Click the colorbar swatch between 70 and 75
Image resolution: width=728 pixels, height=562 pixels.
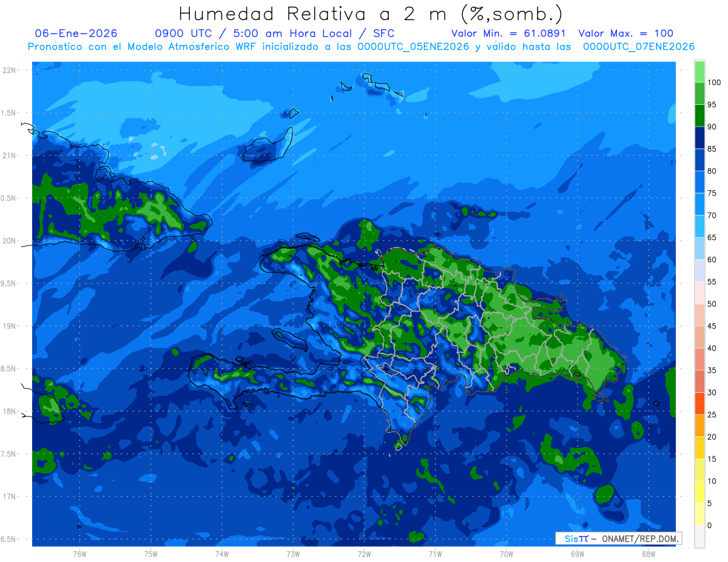pos(699,204)
